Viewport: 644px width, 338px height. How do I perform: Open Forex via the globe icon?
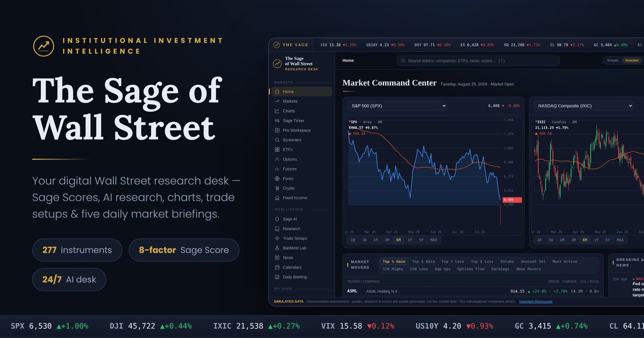pyautogui.click(x=277, y=179)
